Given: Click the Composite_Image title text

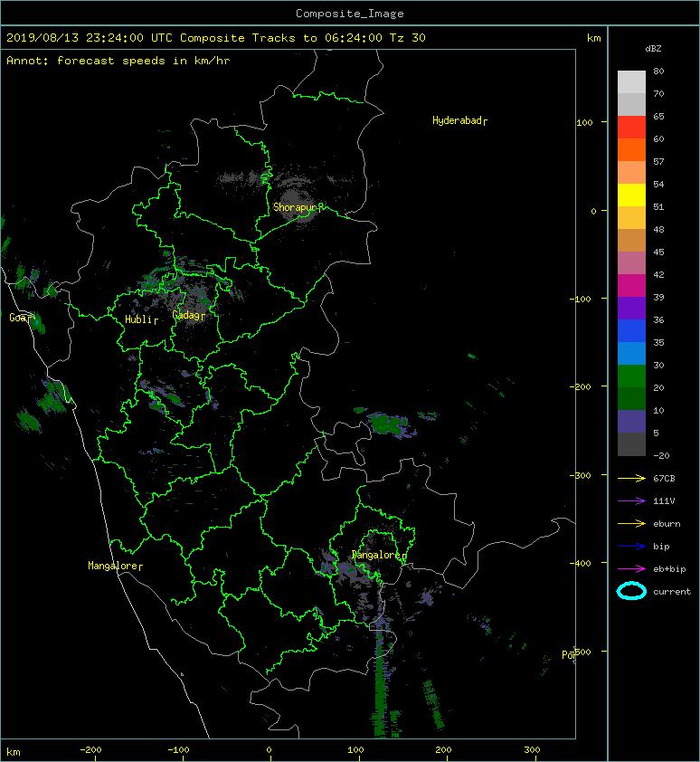Looking at the screenshot, I should click(x=350, y=14).
